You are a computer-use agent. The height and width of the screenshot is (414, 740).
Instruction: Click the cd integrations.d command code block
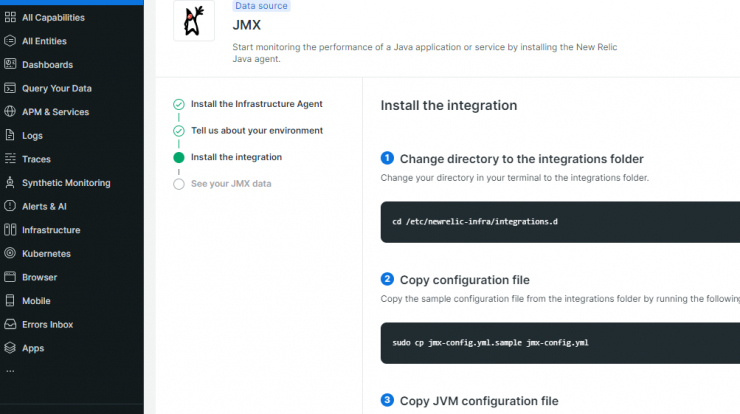coord(560,222)
